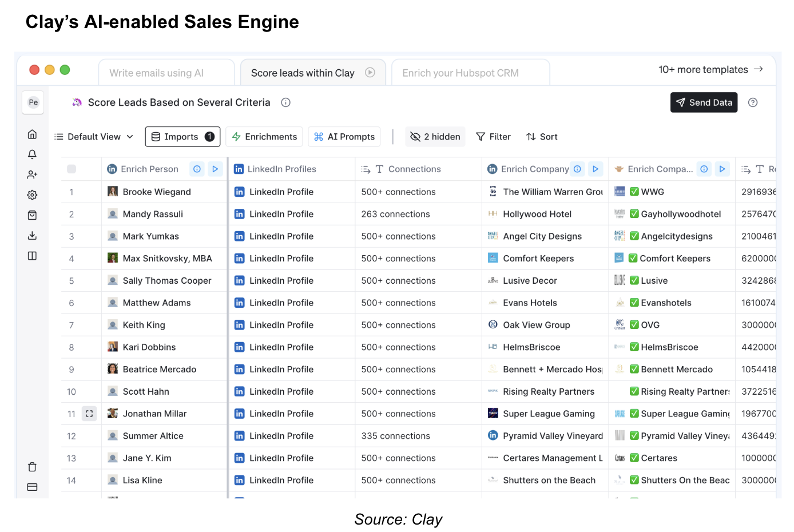This screenshot has height=532, width=794.
Task: Open notifications bell in sidebar
Action: tap(33, 154)
